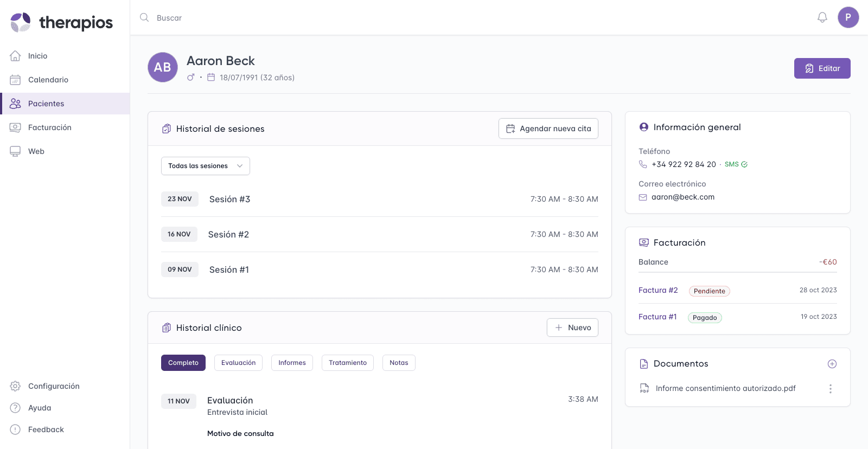The height and width of the screenshot is (449, 868).
Task: Go to Calendario in the sidebar
Action: 48,80
